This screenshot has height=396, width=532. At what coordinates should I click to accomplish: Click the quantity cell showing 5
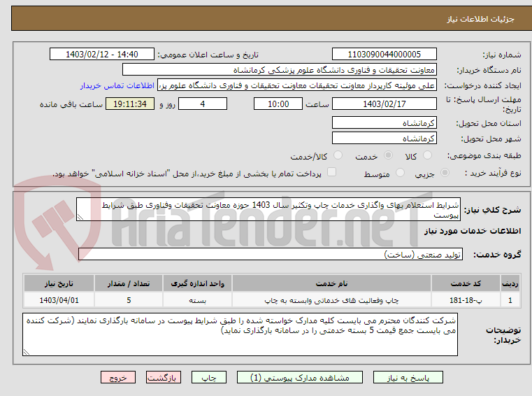(129, 300)
